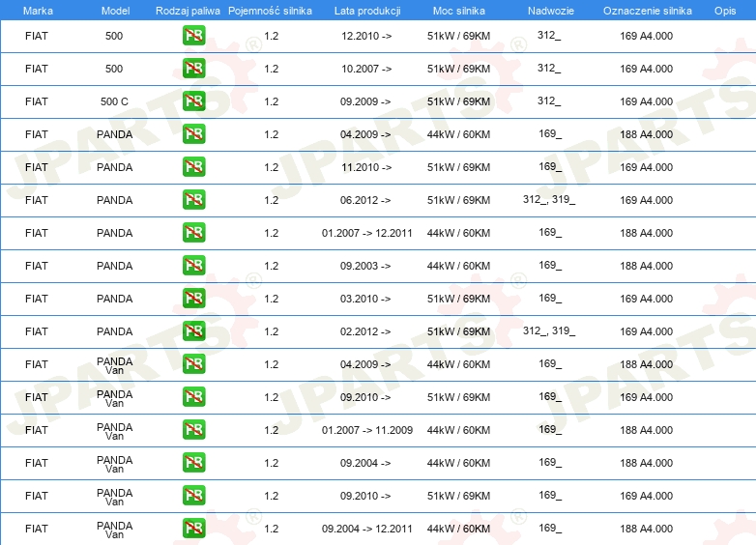Select the 500 C model cell
Image resolution: width=756 pixels, height=545 pixels.
(114, 101)
